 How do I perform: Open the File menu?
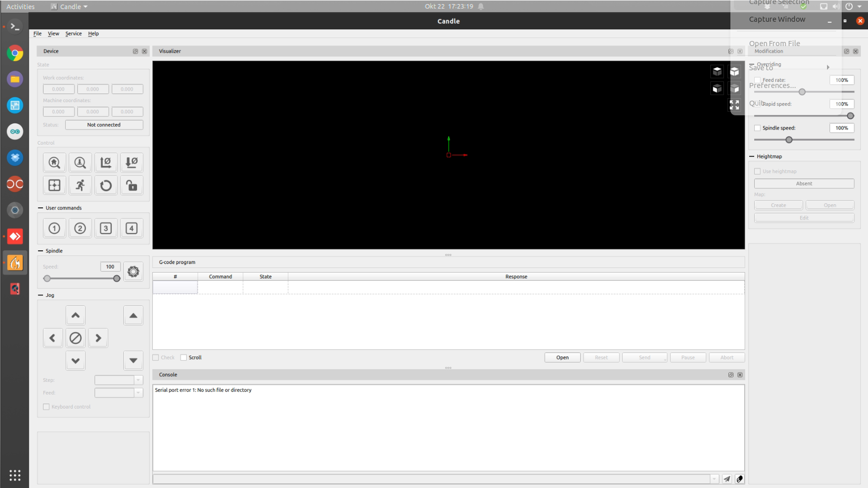[x=37, y=33]
